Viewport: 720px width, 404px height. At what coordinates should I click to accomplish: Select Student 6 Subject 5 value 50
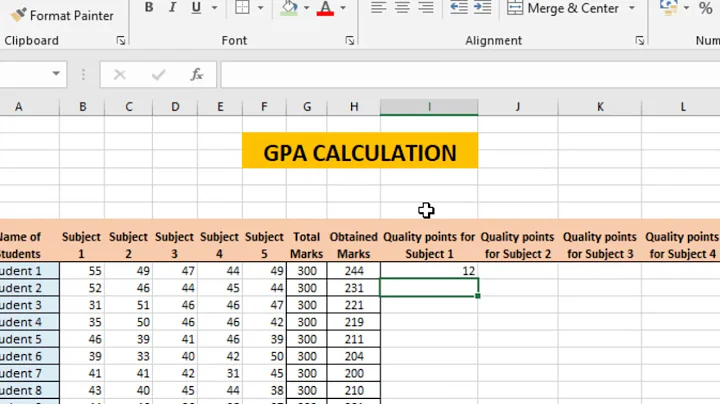[x=264, y=356]
